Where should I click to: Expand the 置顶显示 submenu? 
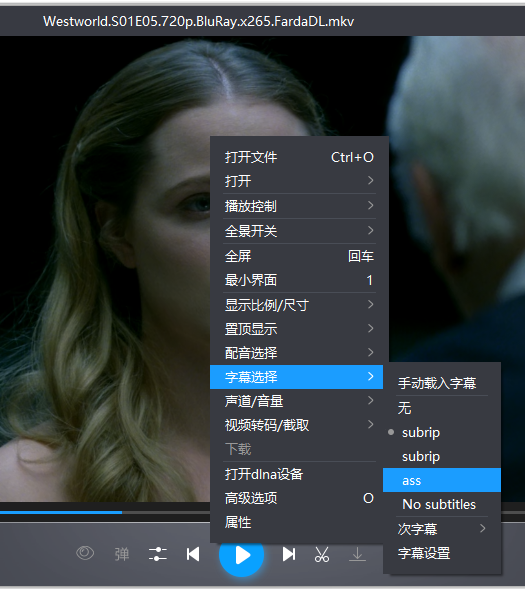coord(299,329)
